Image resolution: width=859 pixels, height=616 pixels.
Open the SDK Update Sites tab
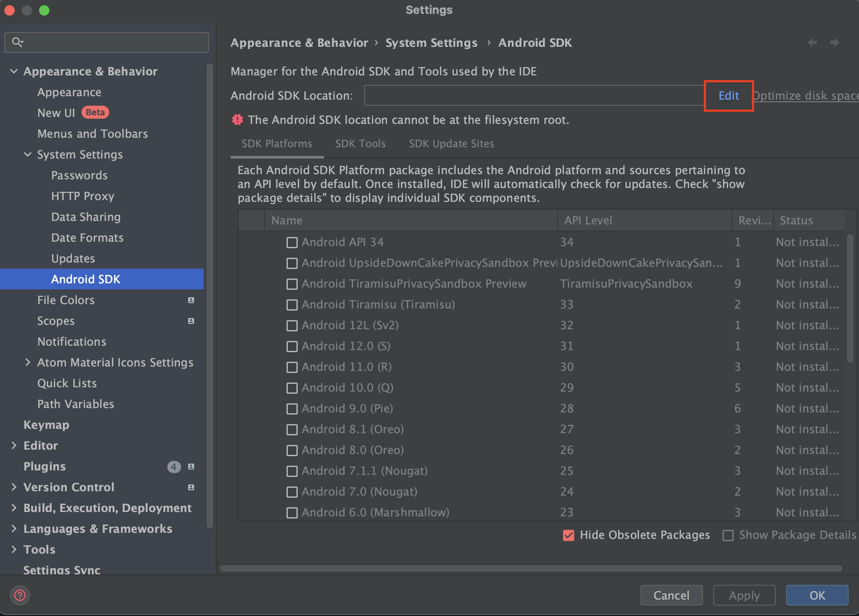(x=451, y=144)
